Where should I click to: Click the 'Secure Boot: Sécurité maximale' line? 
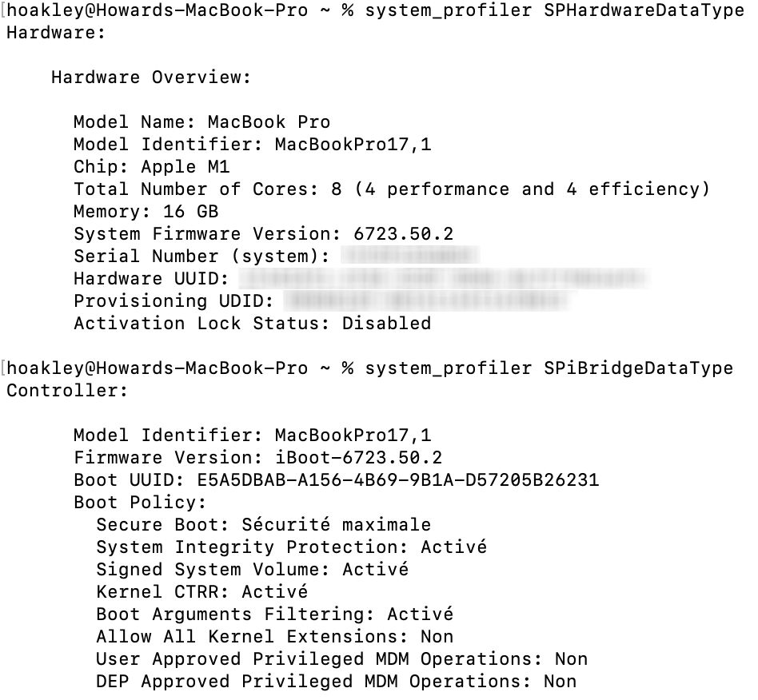[x=263, y=525]
